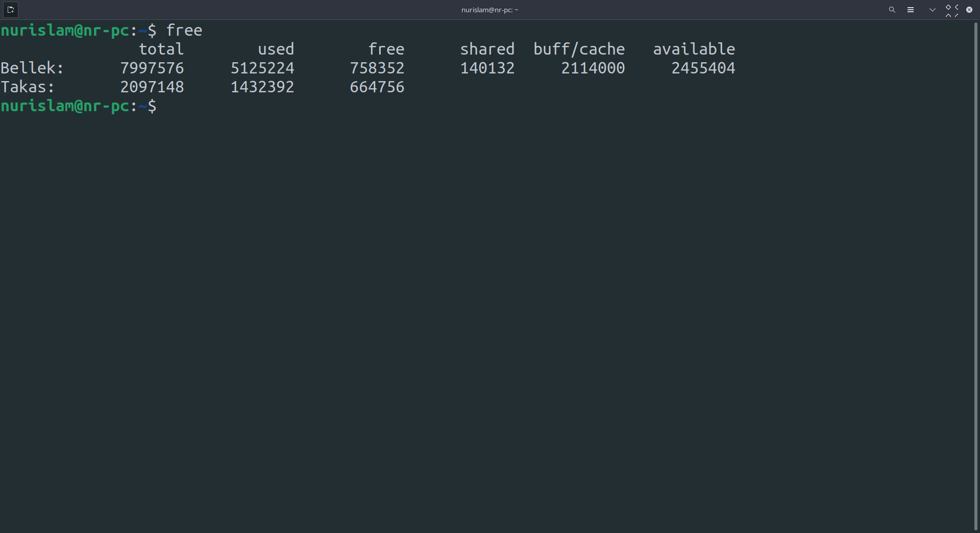The height and width of the screenshot is (533, 980).
Task: Click the value 7997576
Action: [152, 68]
